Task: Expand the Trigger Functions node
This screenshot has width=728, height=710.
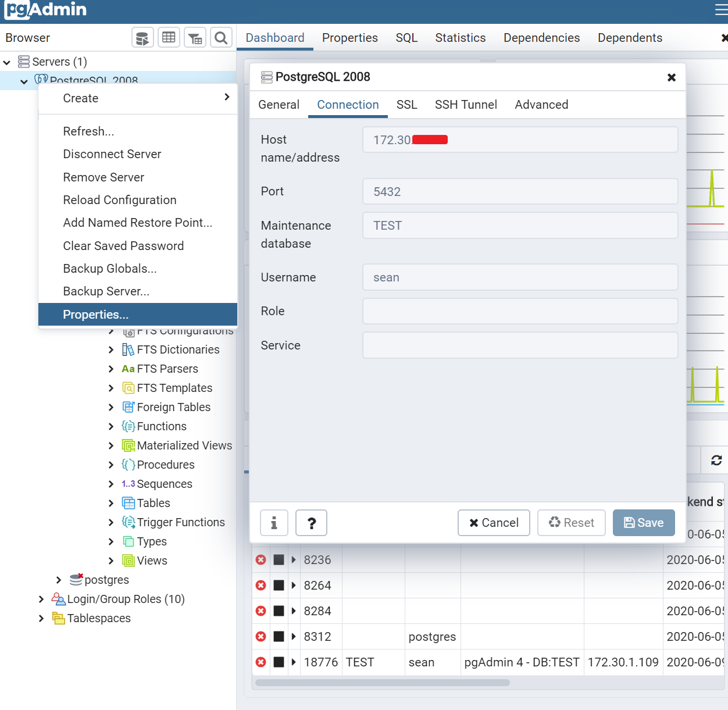Action: (x=111, y=522)
